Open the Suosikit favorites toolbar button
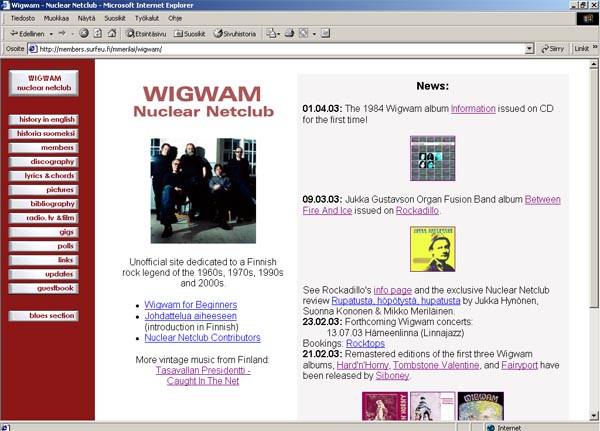The image size is (600, 431). (x=190, y=34)
